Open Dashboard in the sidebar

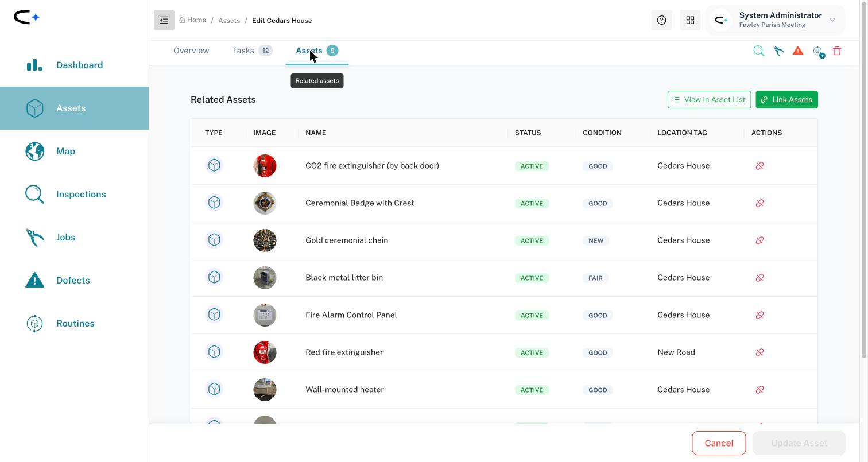pos(74,65)
